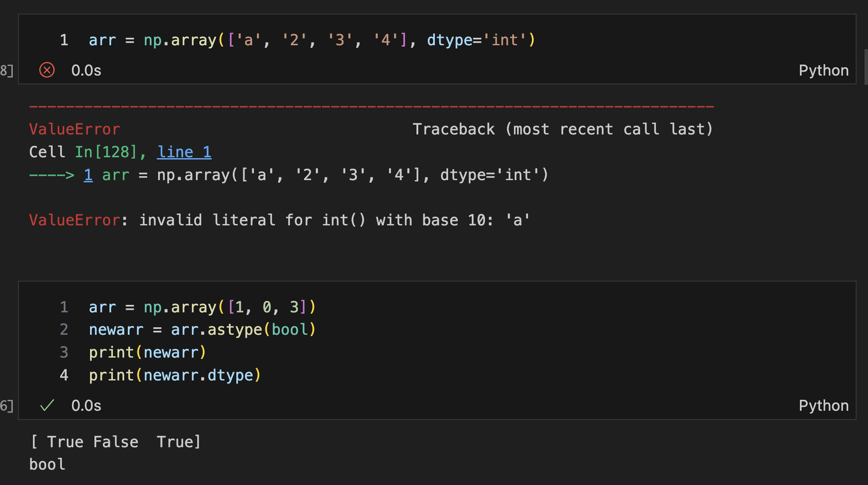Screen dimensions: 868x485
Task: Click the vertical scrollbar on the right edge
Action: [865, 67]
